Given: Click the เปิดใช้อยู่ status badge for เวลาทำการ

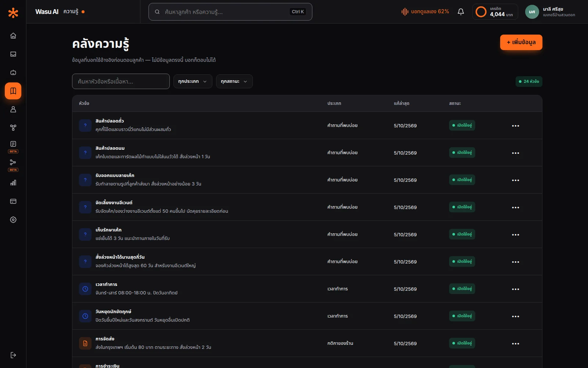Looking at the screenshot, I should click(462, 289).
